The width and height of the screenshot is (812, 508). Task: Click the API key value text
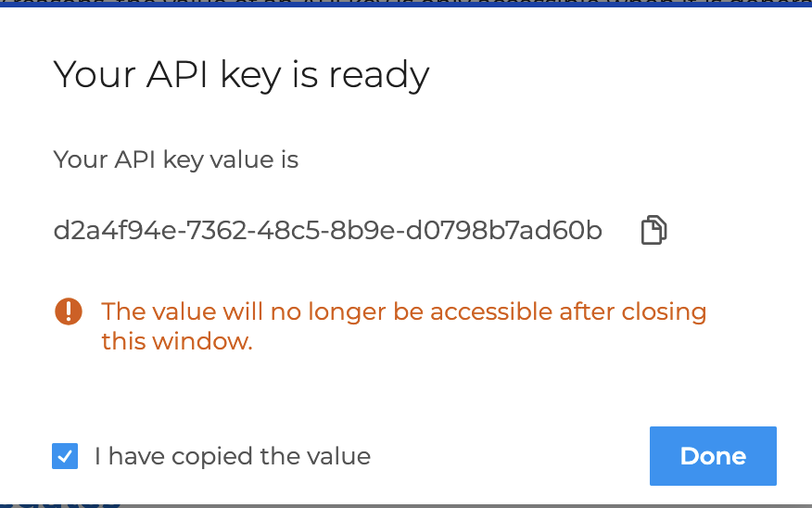327,230
